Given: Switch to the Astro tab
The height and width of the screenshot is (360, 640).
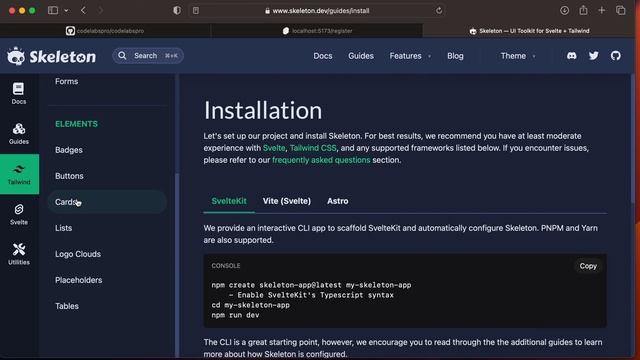Looking at the screenshot, I should tap(338, 201).
